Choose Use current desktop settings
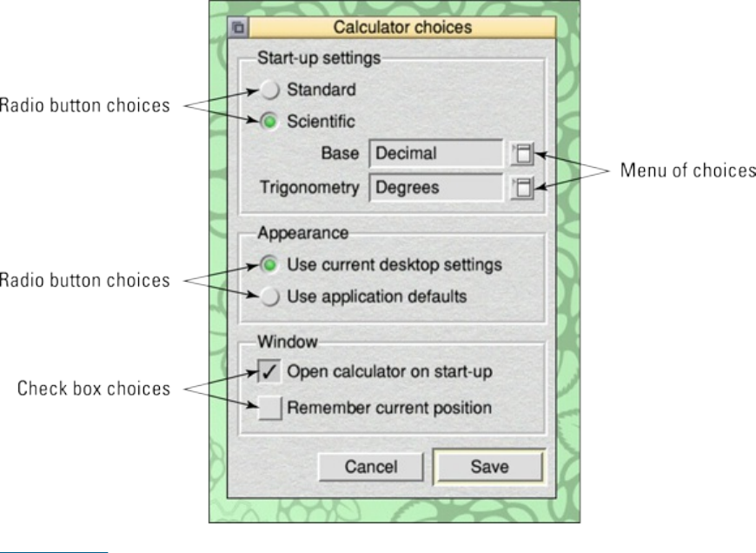 click(271, 263)
